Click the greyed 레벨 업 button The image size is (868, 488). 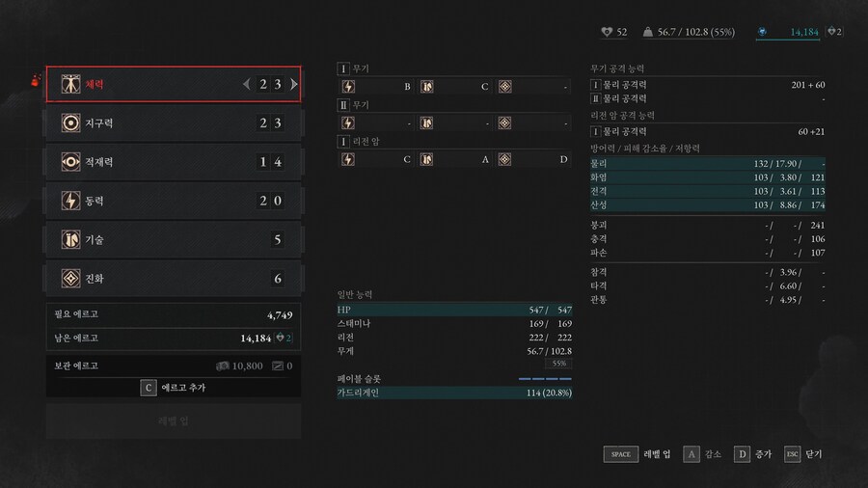point(174,421)
